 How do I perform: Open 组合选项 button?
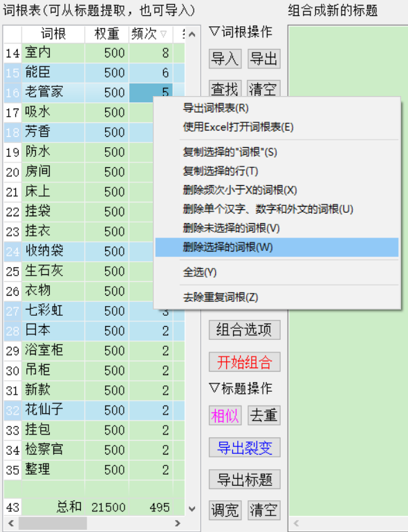[245, 330]
